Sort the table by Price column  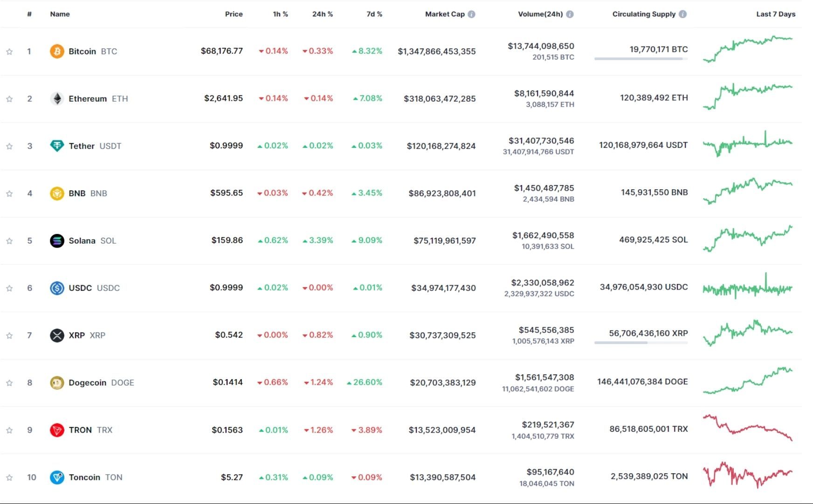click(233, 14)
